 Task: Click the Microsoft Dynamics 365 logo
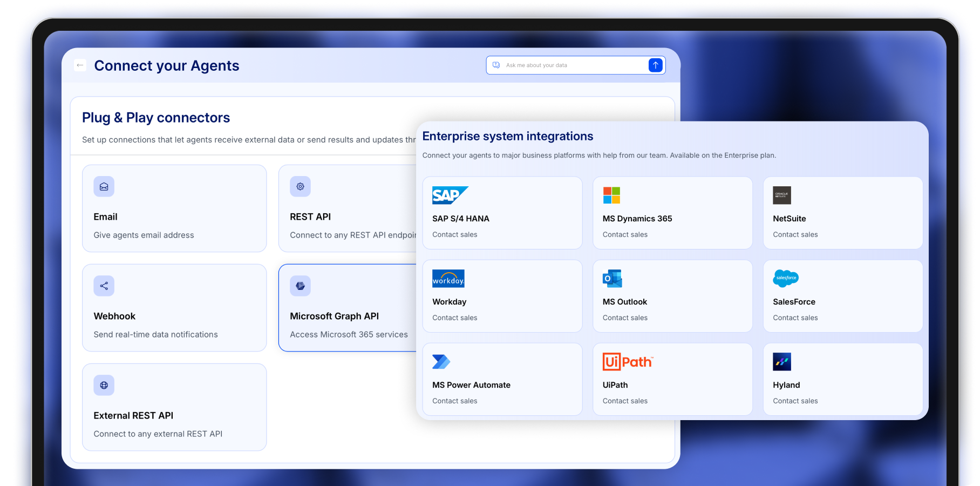611,195
